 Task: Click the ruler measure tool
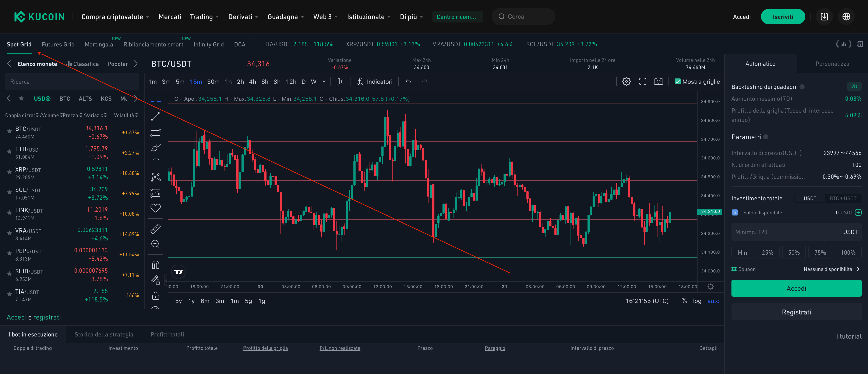[155, 229]
